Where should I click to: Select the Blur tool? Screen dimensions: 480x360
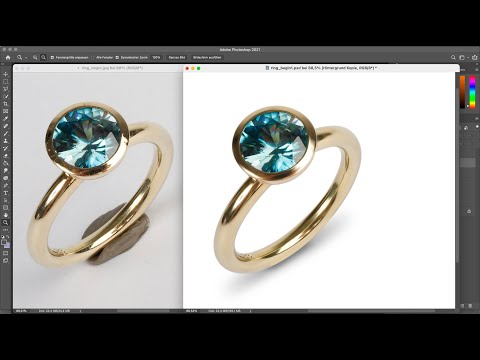[x=6, y=171]
